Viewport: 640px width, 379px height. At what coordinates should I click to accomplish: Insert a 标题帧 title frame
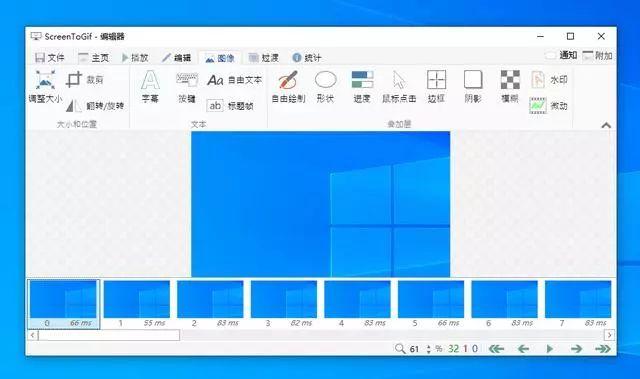coord(230,106)
